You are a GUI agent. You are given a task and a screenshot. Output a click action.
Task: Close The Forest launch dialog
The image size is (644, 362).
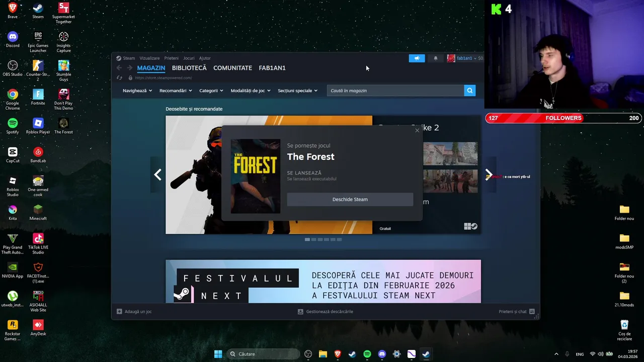coord(417,131)
